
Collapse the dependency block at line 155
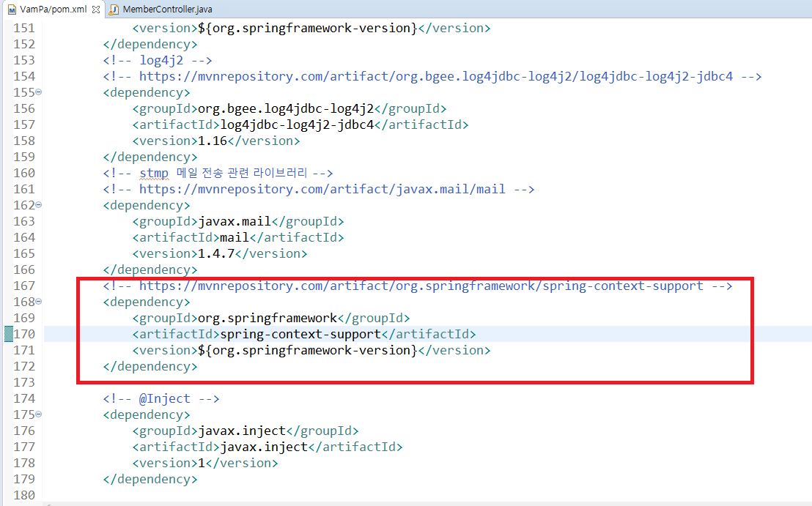click(38, 92)
